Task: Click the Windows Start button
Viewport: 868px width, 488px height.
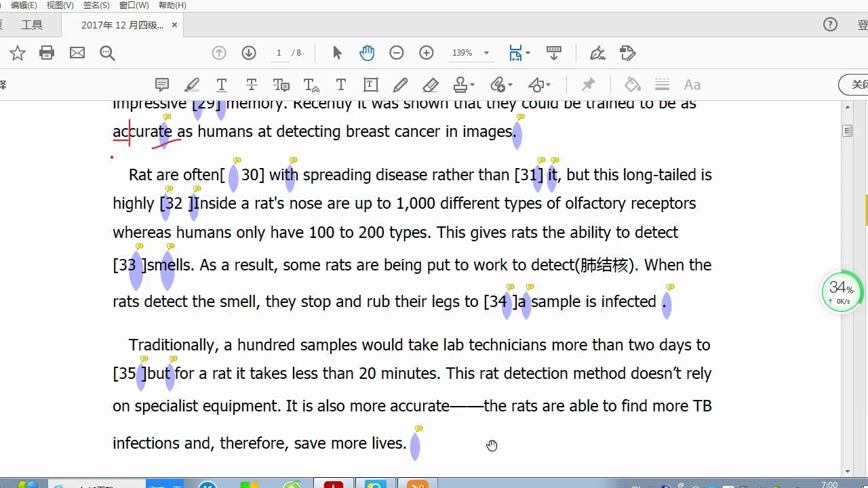Action: pyautogui.click(x=28, y=483)
